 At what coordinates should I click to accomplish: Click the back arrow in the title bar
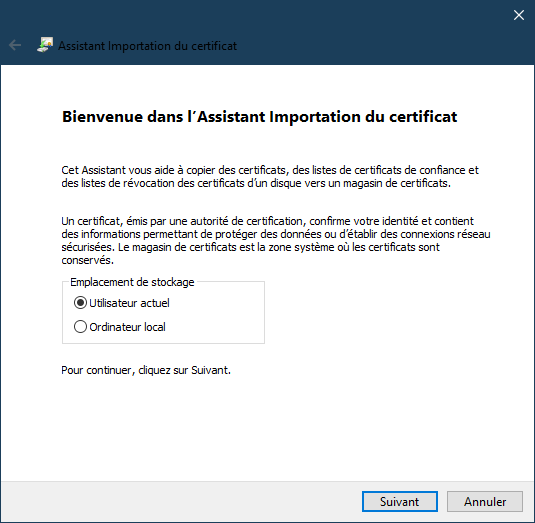[15, 45]
